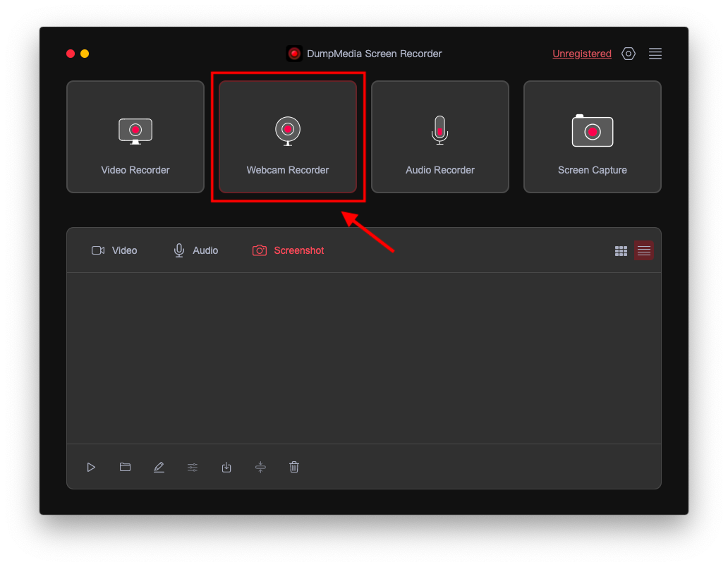Click the compress/trim icon

coord(260,468)
